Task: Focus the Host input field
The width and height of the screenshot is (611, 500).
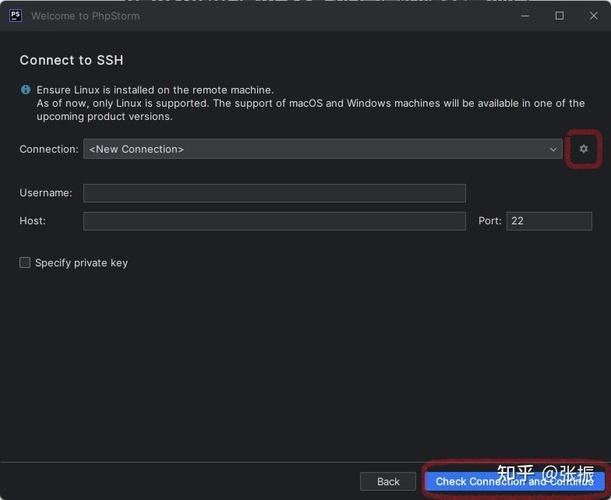Action: click(x=274, y=221)
